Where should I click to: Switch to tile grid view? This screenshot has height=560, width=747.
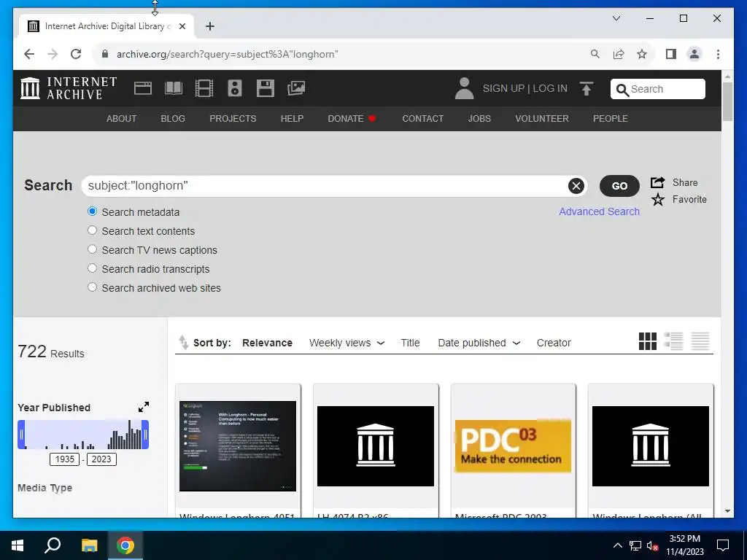click(648, 341)
